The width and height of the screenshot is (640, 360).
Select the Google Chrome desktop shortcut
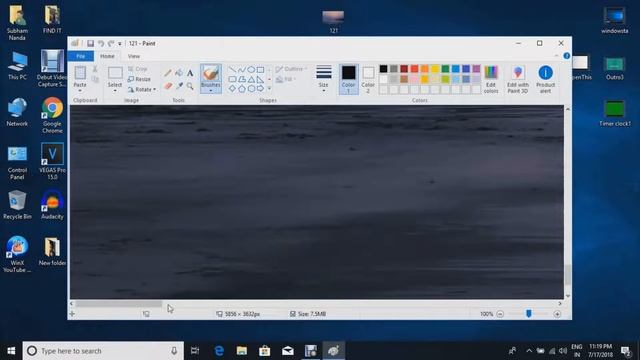pos(52,115)
